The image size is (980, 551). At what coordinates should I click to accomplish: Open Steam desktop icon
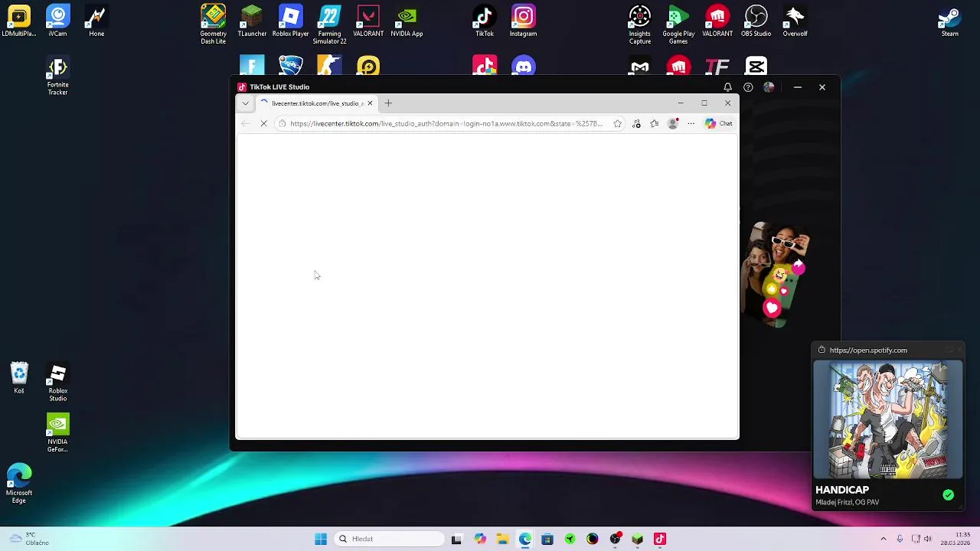[950, 21]
